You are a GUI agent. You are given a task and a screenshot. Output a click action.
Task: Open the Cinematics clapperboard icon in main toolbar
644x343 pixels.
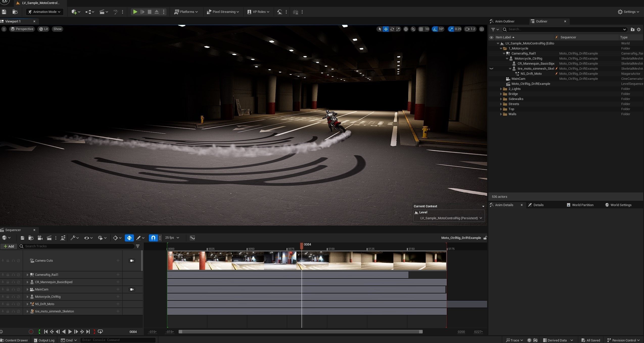coord(104,12)
